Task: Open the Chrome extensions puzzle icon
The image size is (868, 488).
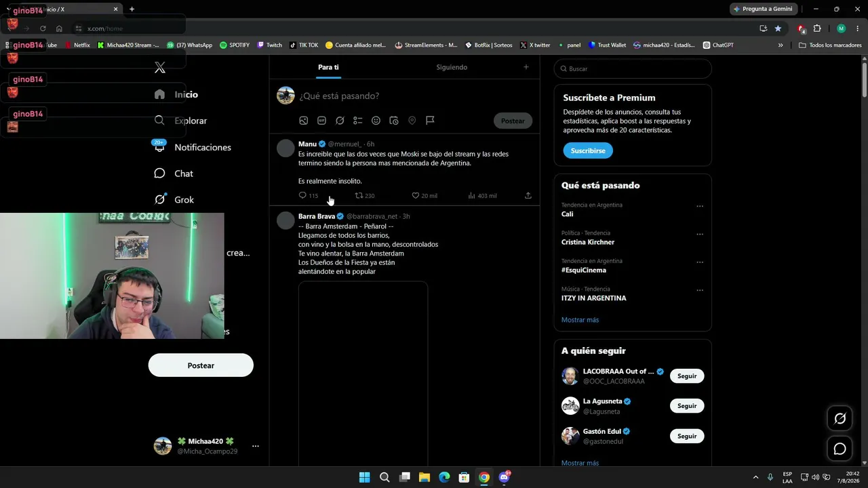Action: [x=817, y=28]
